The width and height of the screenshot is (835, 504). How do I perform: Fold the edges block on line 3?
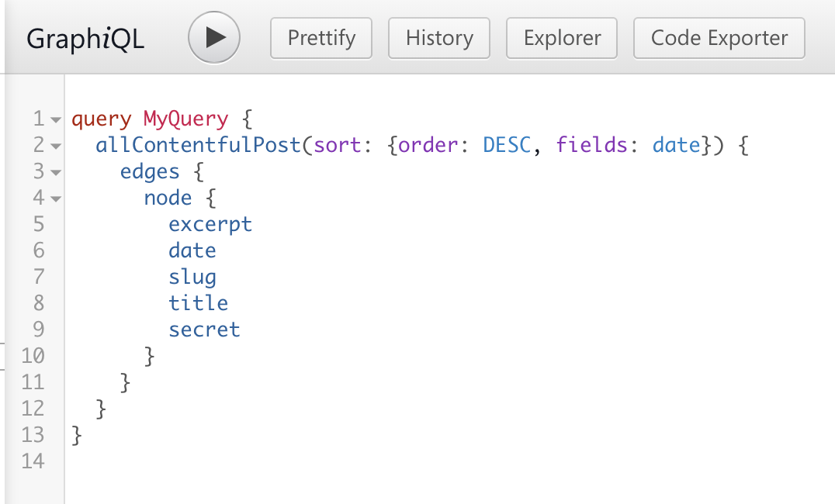(x=56, y=173)
